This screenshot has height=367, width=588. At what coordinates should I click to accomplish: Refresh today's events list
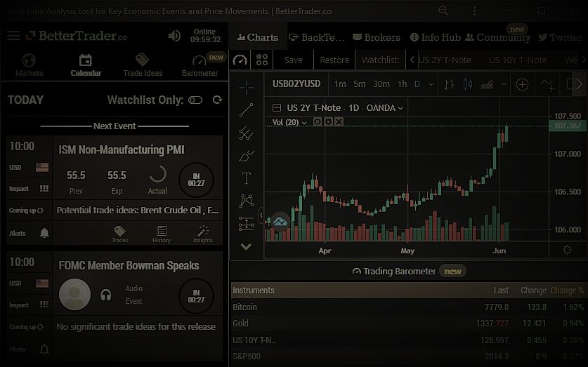[217, 100]
